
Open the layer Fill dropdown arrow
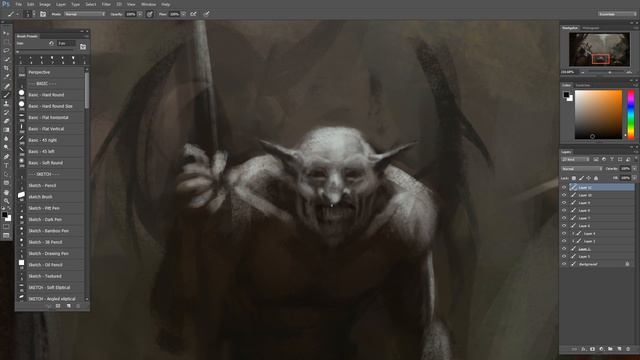pyautogui.click(x=634, y=178)
